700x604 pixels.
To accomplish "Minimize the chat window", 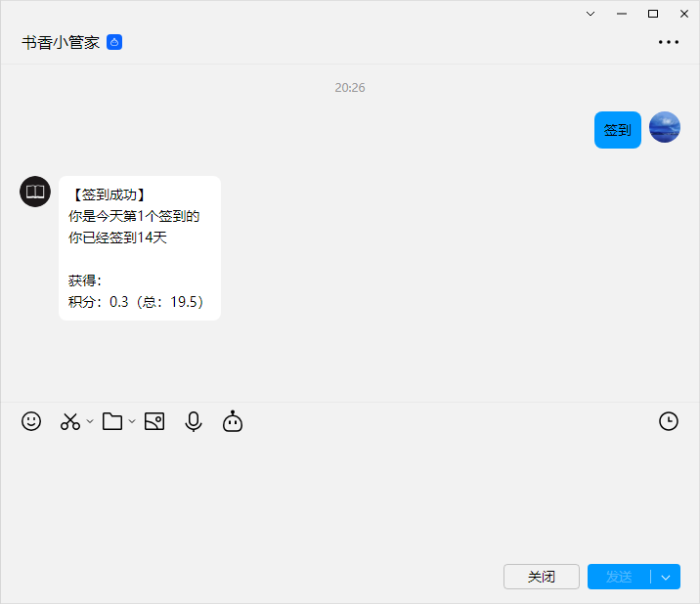I will click(x=622, y=14).
